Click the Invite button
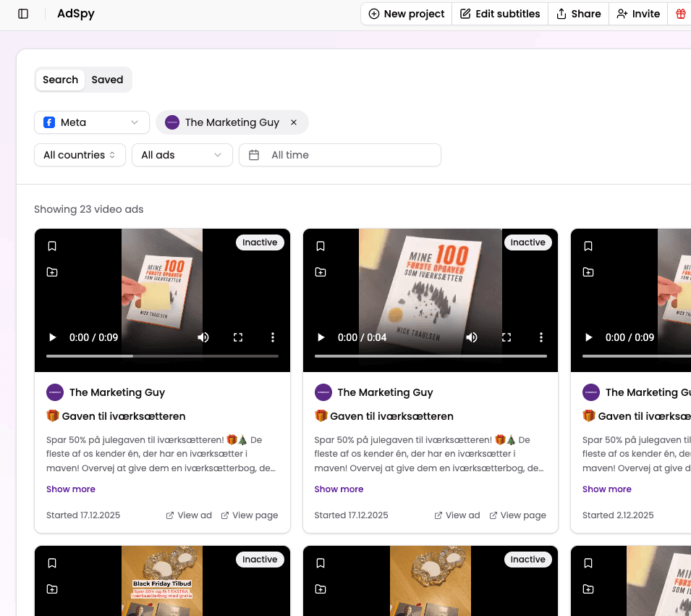The width and height of the screenshot is (691, 616). [x=638, y=14]
